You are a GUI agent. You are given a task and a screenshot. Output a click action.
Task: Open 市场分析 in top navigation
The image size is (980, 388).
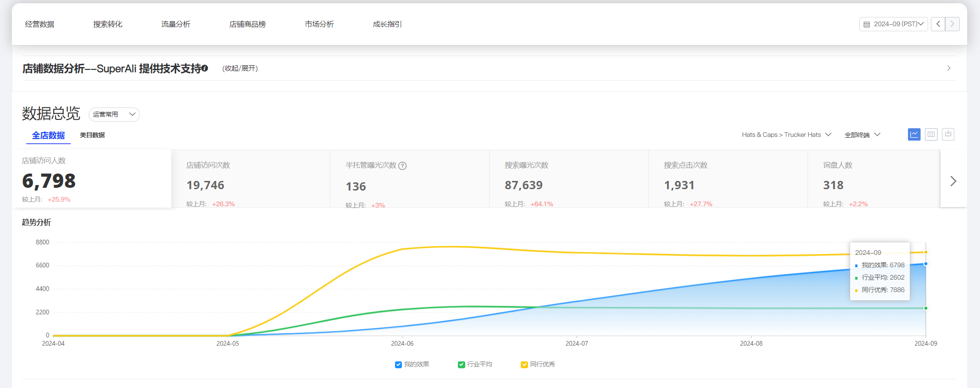(x=319, y=24)
